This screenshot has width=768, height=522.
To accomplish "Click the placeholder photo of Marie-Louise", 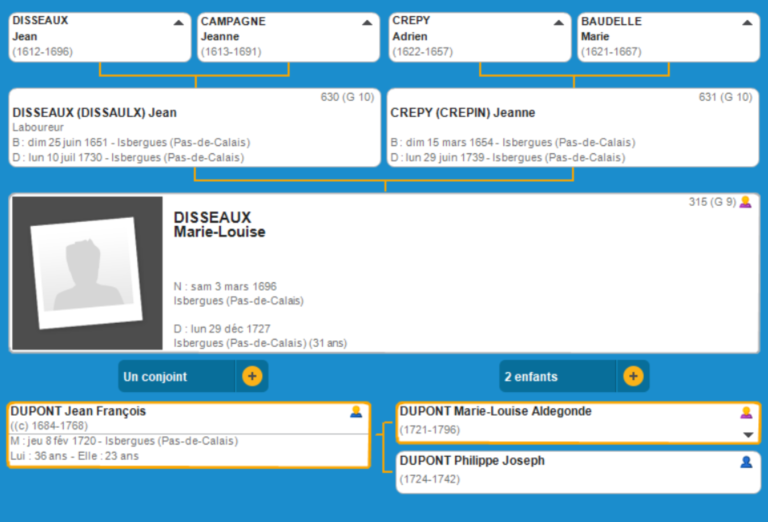I will [87, 273].
